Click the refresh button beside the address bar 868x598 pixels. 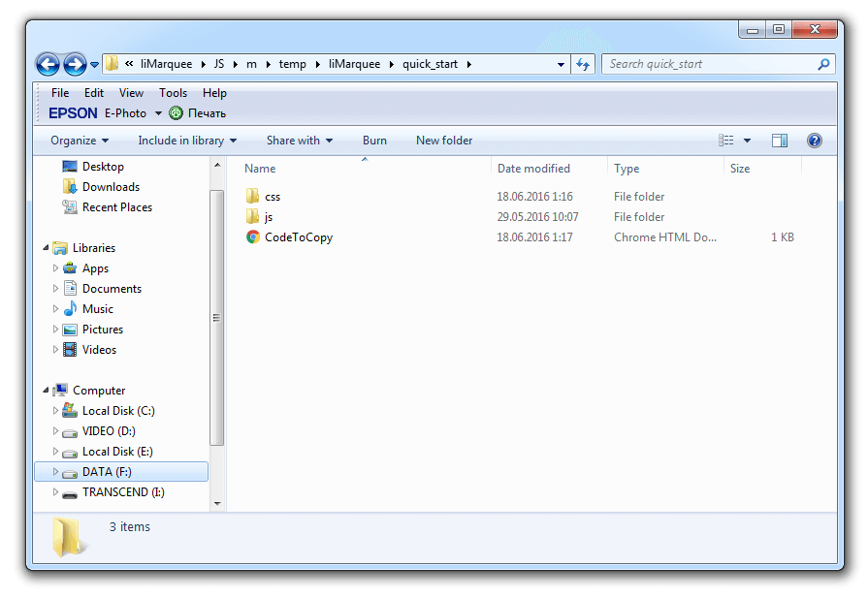(583, 64)
